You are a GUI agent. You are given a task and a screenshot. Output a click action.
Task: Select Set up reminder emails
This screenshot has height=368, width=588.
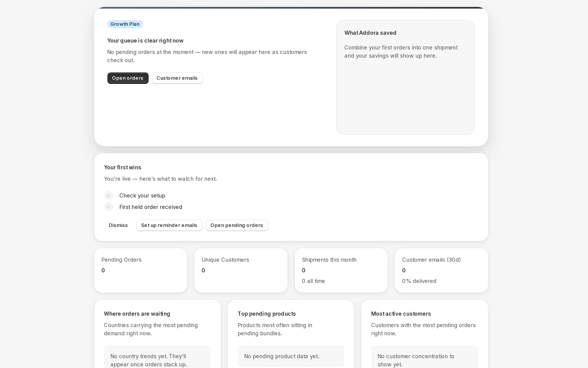169,225
